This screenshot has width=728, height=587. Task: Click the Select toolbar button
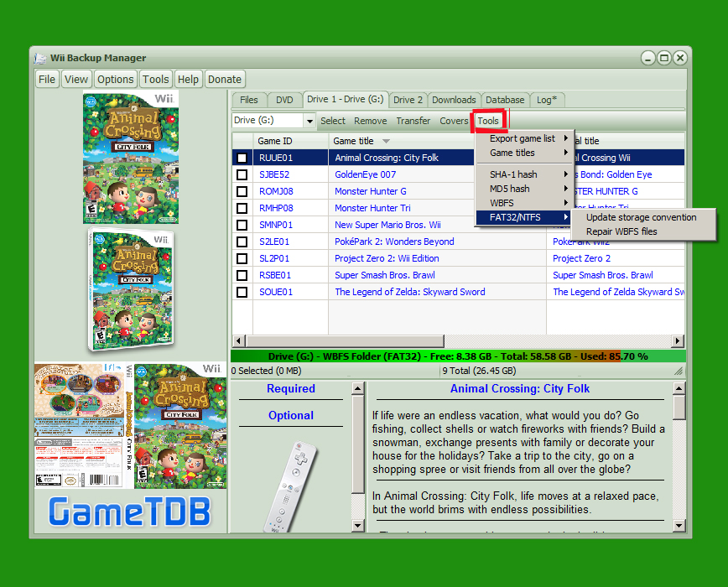[333, 121]
